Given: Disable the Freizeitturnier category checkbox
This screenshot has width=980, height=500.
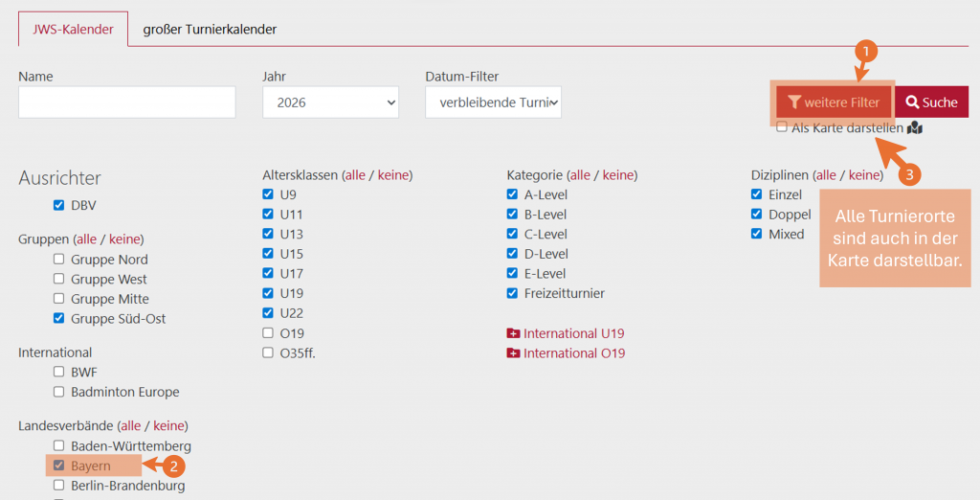Looking at the screenshot, I should click(x=512, y=293).
